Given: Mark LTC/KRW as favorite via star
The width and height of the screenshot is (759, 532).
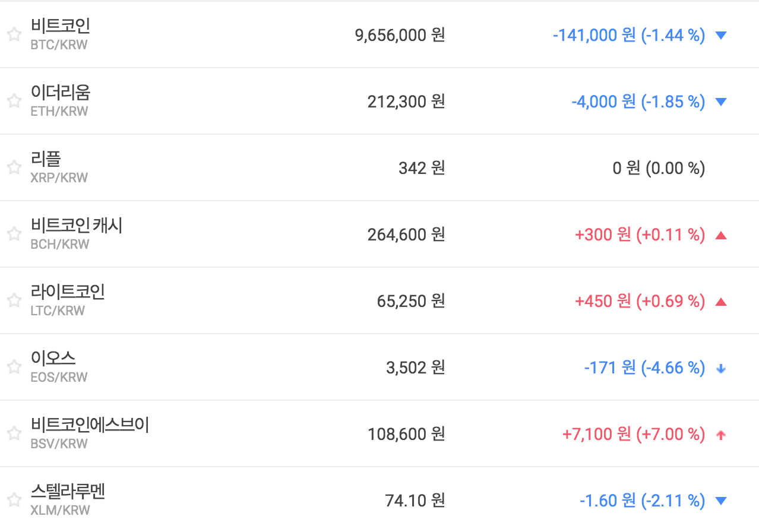Looking at the screenshot, I should [x=14, y=300].
